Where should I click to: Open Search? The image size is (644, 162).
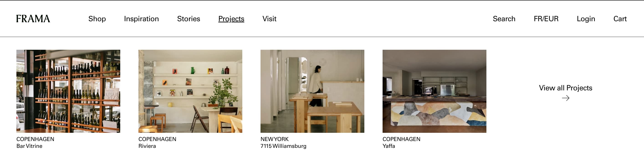[504, 19]
